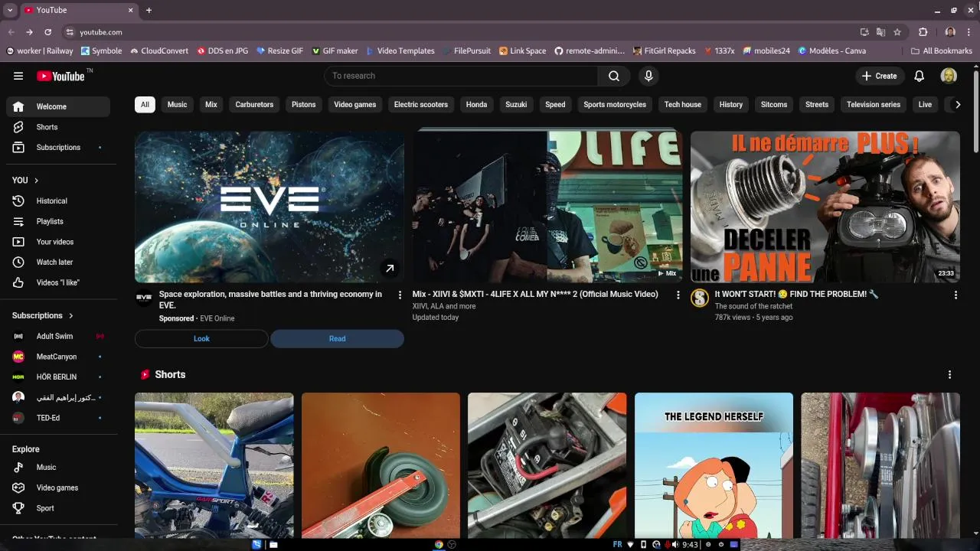Open Watch later list
980x551 pixels.
click(58, 262)
